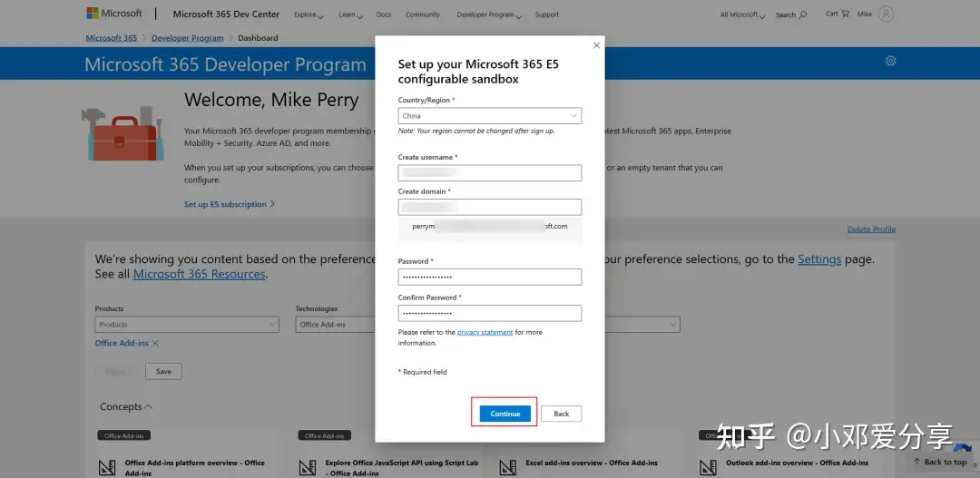Focus the Password field
The width and height of the screenshot is (980, 478).
(490, 277)
